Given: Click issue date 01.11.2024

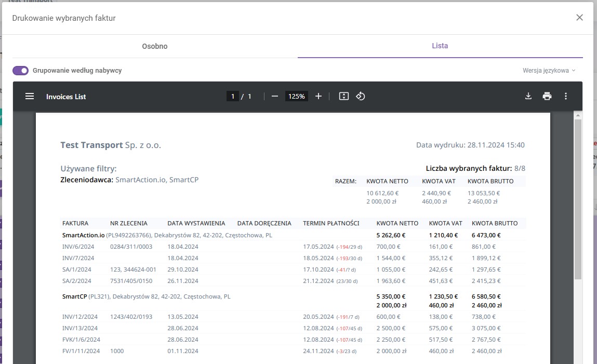Looking at the screenshot, I should (x=183, y=350).
